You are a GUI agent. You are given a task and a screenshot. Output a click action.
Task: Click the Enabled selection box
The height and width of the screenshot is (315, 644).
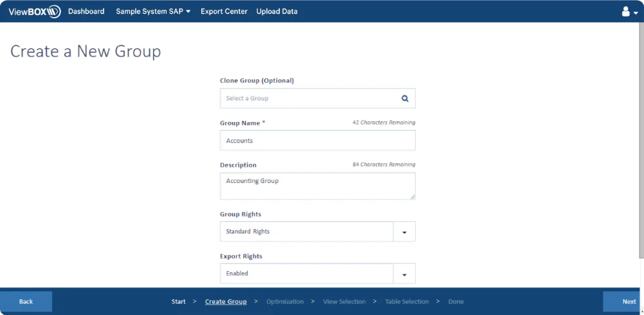(x=306, y=274)
